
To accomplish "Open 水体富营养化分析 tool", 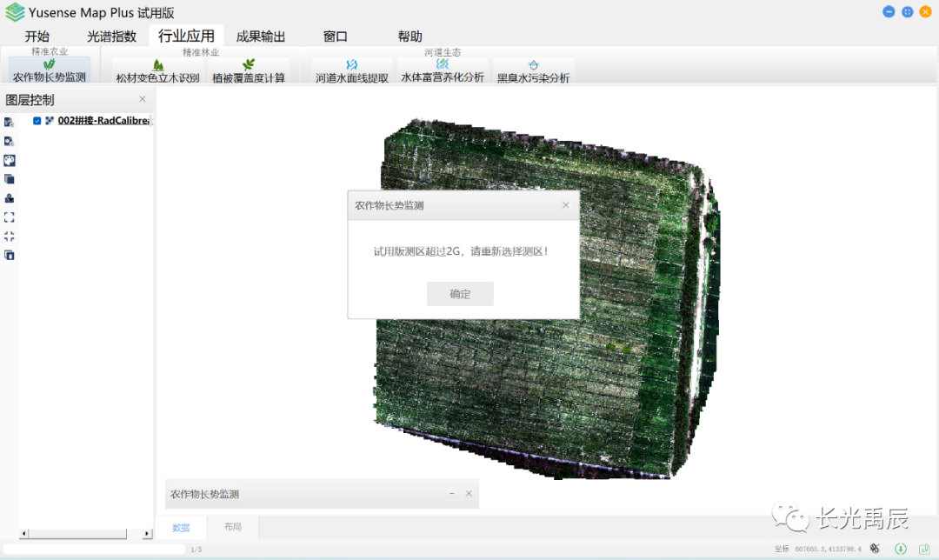I will point(443,71).
